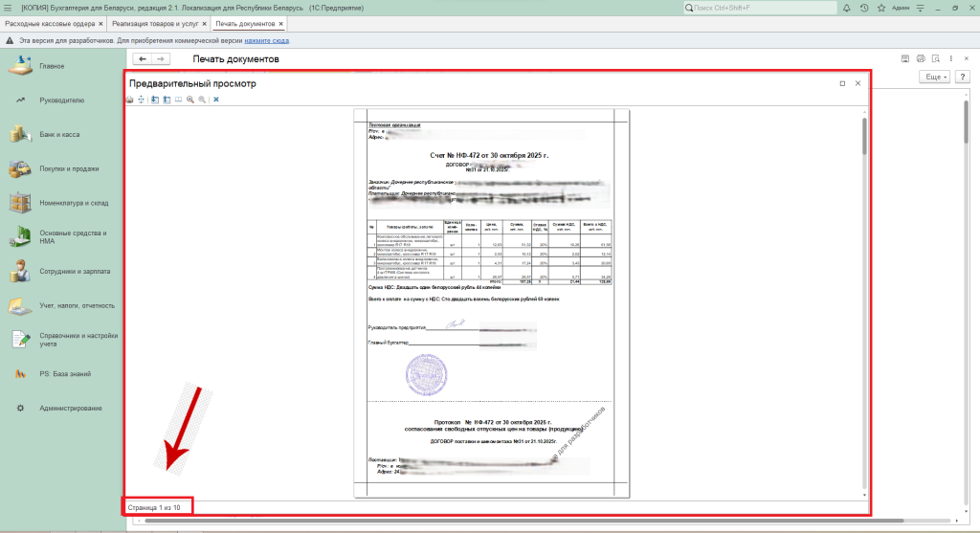Click the нажмите сюда link
This screenshot has height=533, width=980.
coord(266,41)
